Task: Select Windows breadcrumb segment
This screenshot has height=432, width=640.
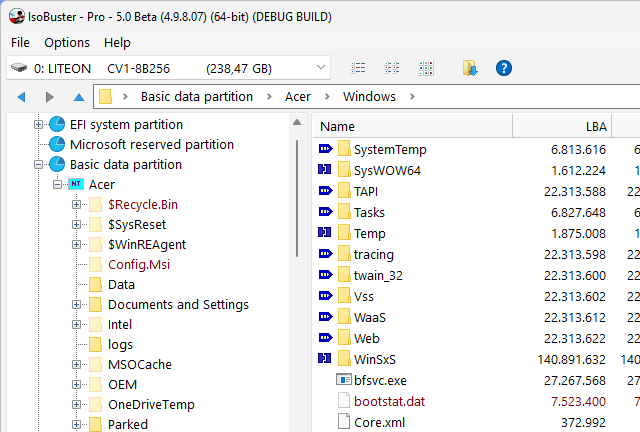Action: [x=369, y=97]
